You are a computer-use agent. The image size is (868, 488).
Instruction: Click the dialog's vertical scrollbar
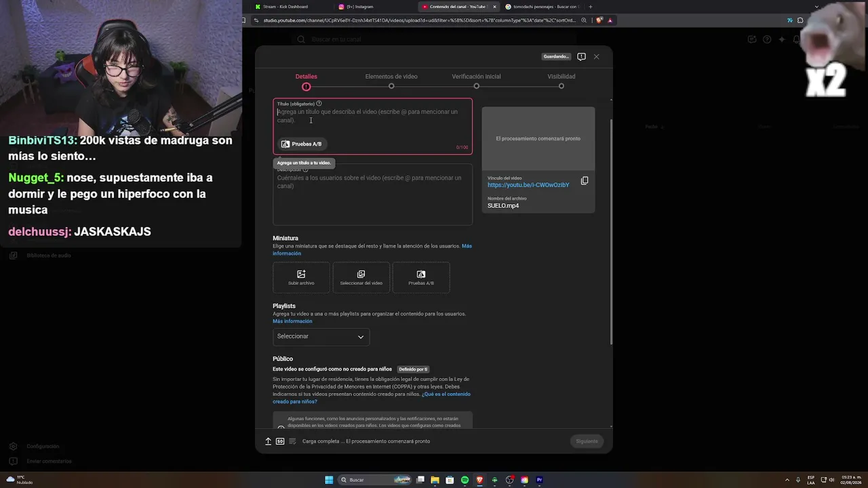pos(612,230)
